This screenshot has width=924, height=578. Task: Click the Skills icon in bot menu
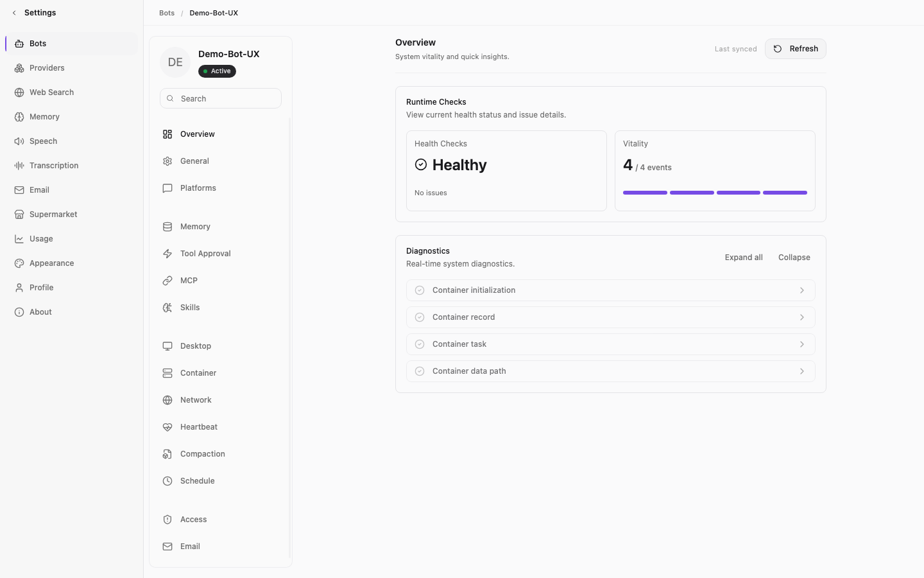tap(167, 308)
